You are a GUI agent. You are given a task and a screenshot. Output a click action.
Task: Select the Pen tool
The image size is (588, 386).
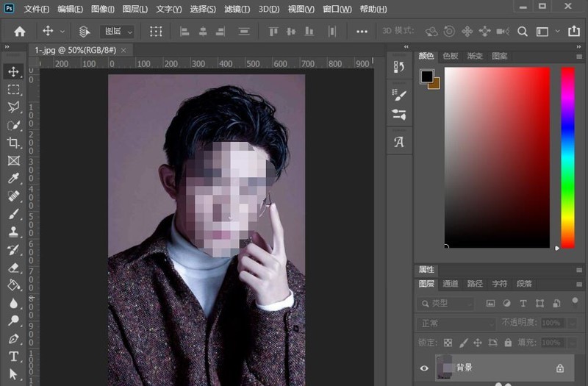(13, 339)
